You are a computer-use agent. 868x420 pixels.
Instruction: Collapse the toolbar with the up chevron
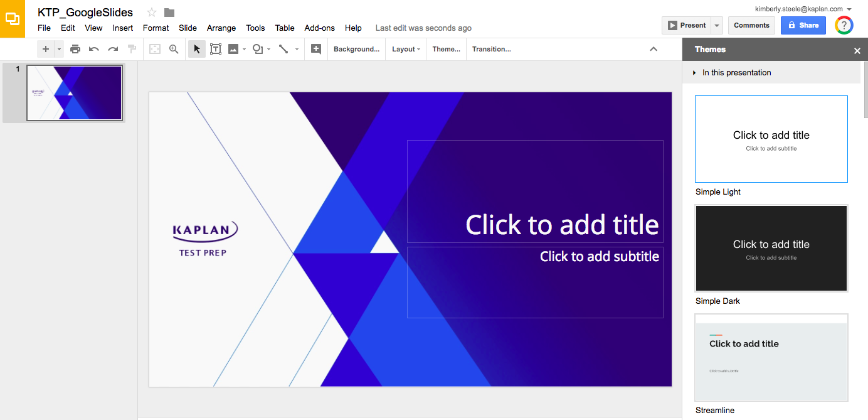(654, 49)
